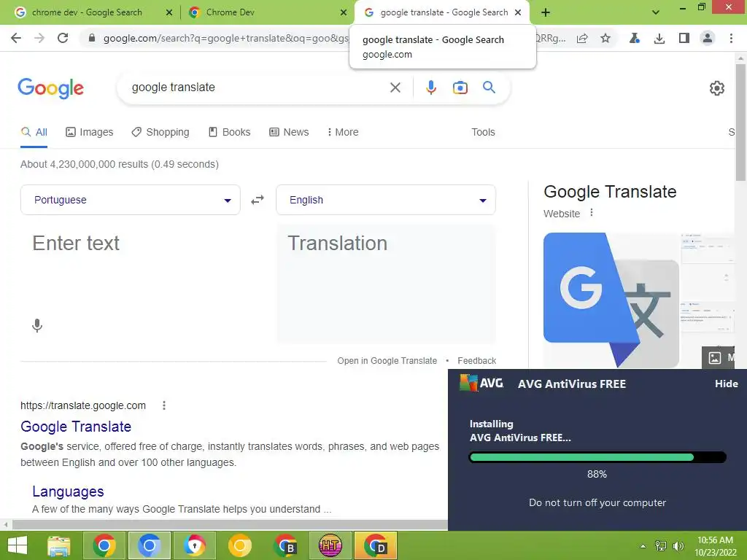Open the Languages sitelink
The image size is (747, 560).
tap(68, 491)
